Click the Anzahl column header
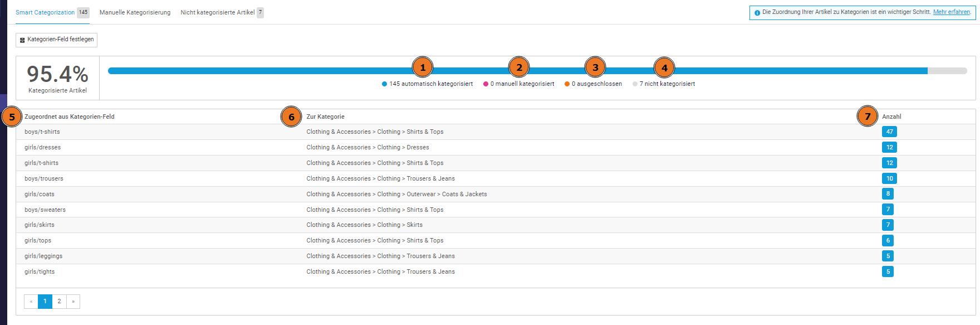 point(891,117)
